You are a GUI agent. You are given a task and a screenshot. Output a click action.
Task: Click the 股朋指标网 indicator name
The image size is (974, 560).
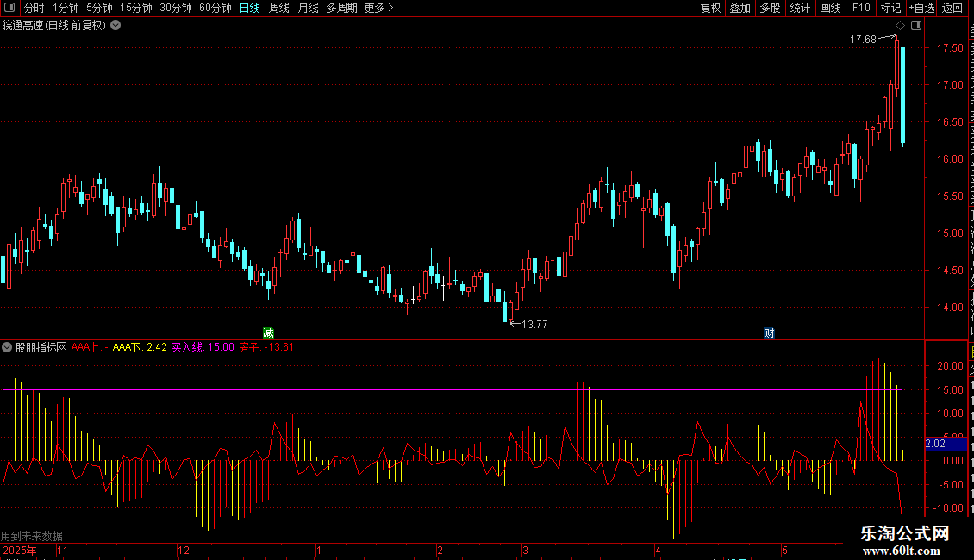(41, 348)
